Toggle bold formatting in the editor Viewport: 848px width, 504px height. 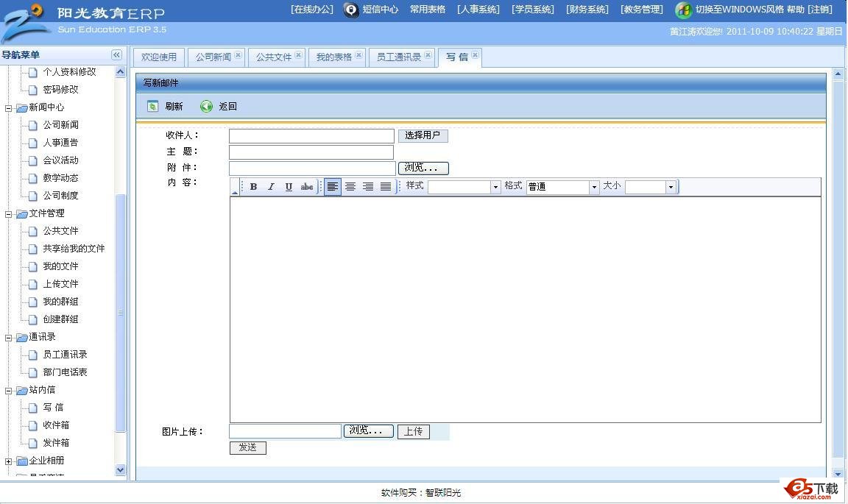253,187
